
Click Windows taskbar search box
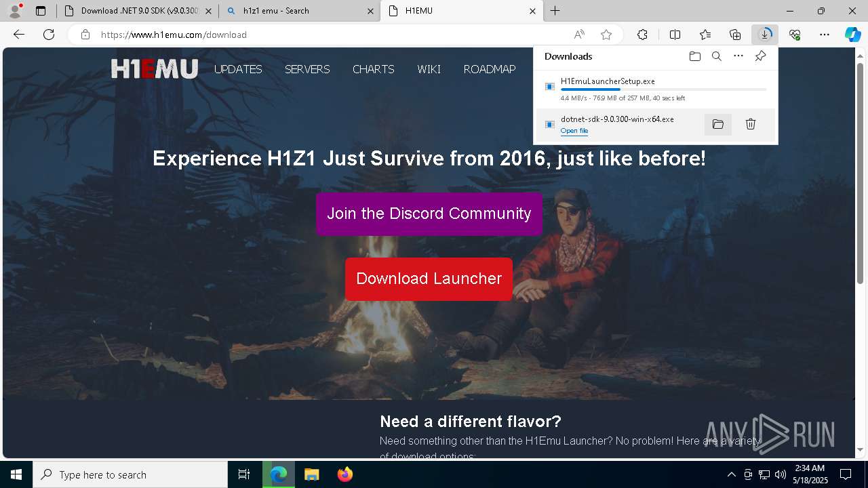click(130, 474)
